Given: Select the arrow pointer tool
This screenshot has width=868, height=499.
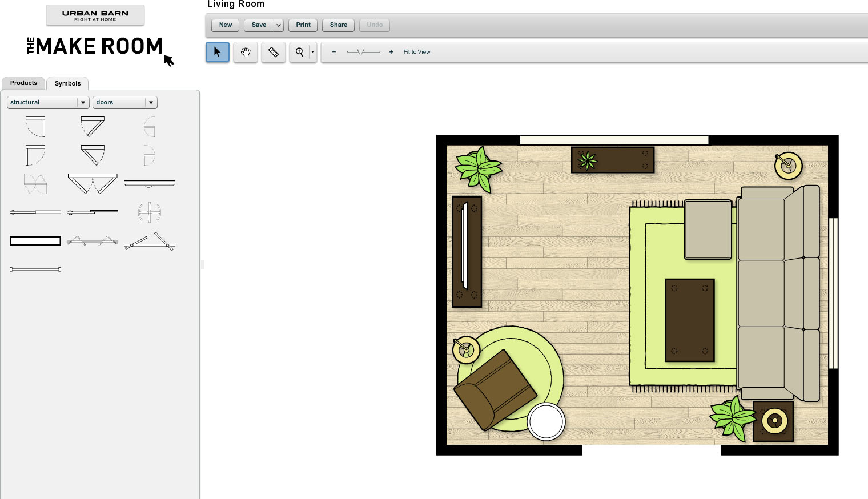Looking at the screenshot, I should click(217, 52).
